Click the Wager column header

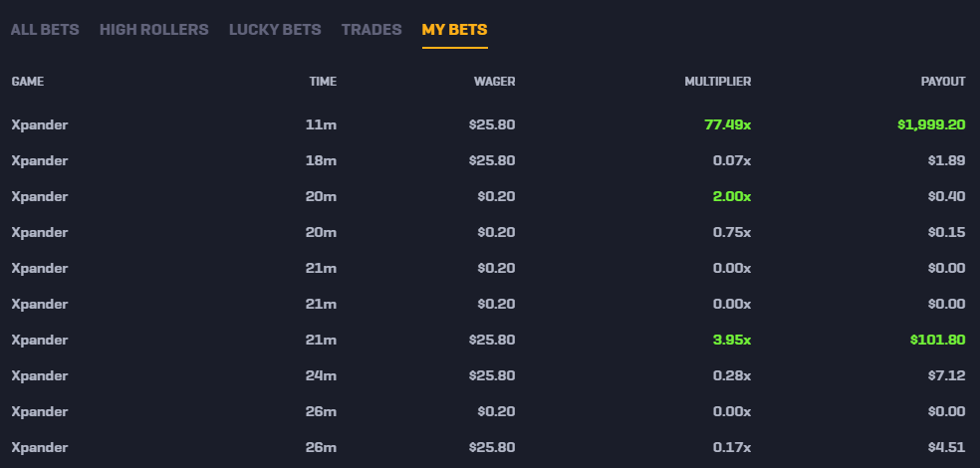click(494, 82)
